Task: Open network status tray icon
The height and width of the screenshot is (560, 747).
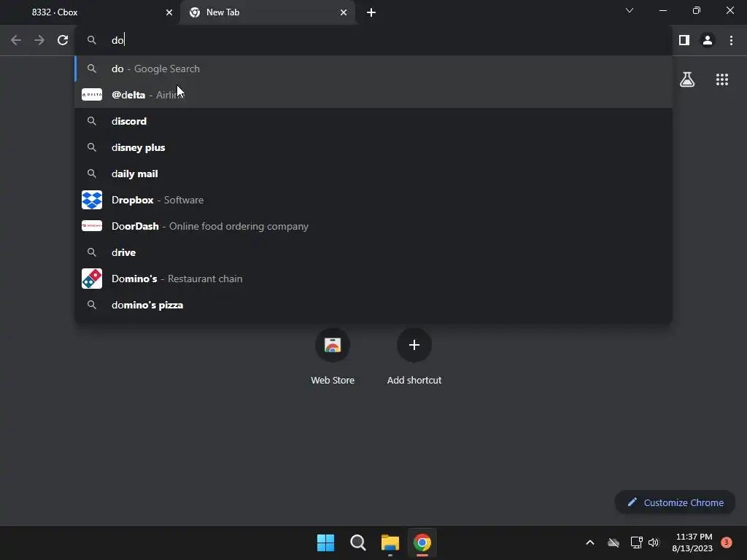Action: point(636,542)
